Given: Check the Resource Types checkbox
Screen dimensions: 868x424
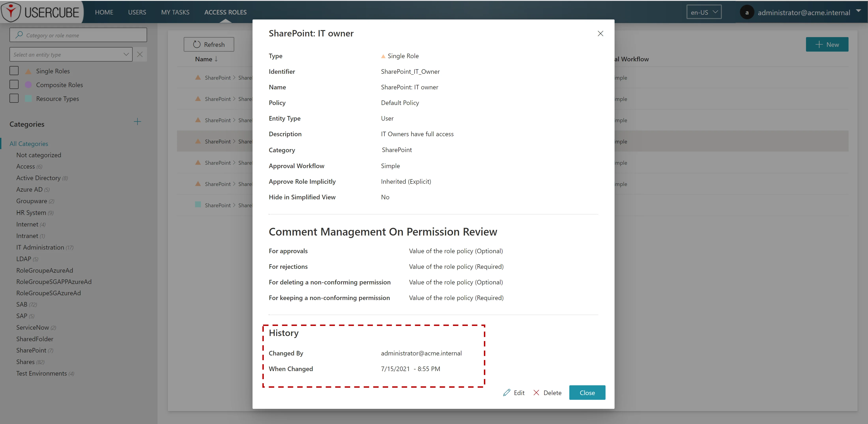Looking at the screenshot, I should 14,98.
